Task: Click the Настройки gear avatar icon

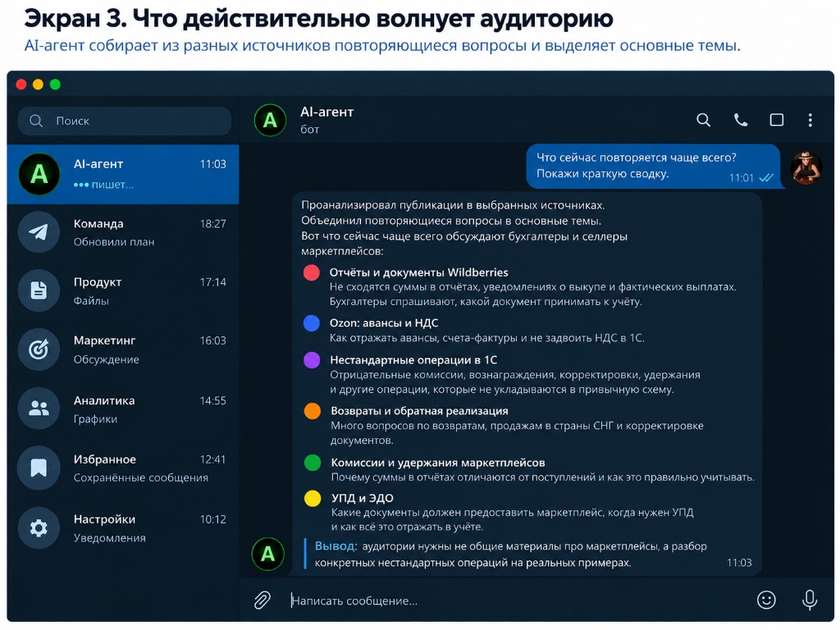Action: click(38, 527)
